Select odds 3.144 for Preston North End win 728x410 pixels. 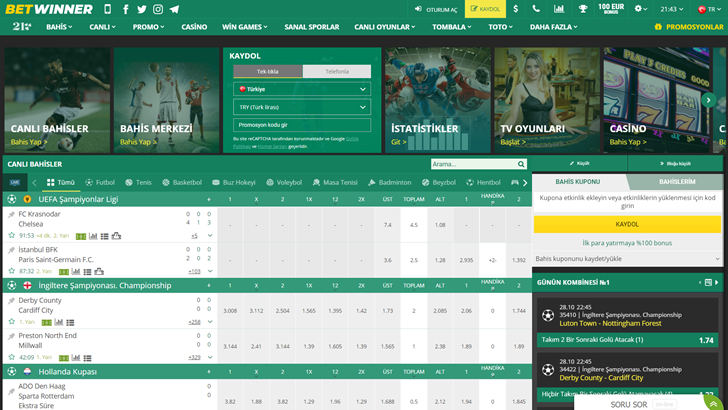[x=230, y=346]
